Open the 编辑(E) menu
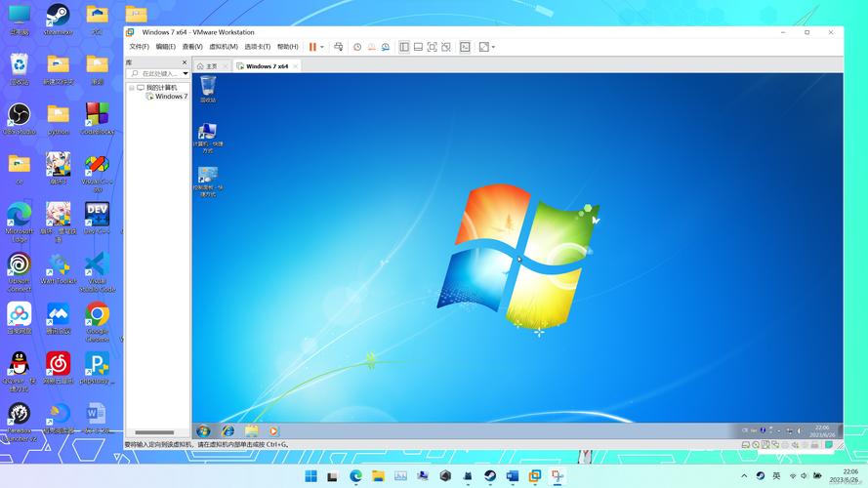 pyautogui.click(x=166, y=47)
